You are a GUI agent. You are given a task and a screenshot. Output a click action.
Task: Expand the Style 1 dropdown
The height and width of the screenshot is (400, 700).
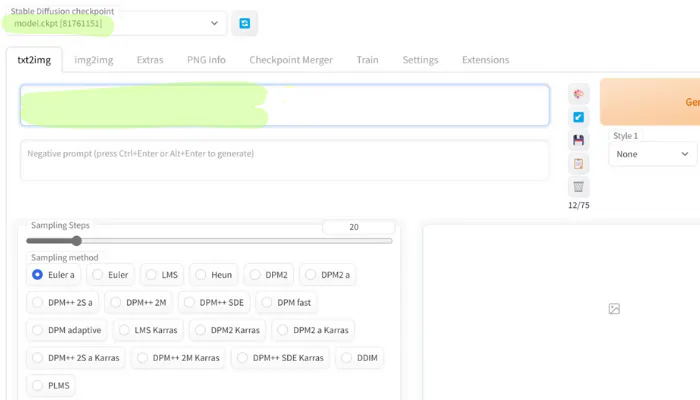pos(652,154)
